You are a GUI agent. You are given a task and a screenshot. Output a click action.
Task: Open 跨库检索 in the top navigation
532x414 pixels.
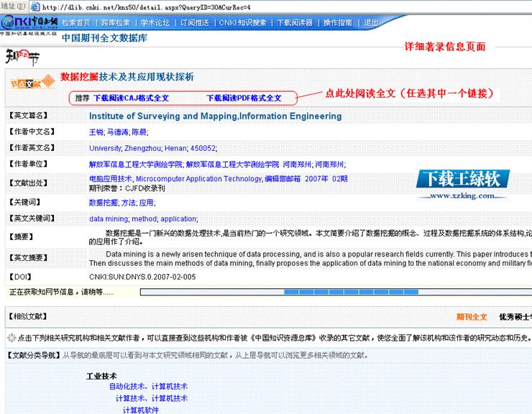pyautogui.click(x=115, y=23)
